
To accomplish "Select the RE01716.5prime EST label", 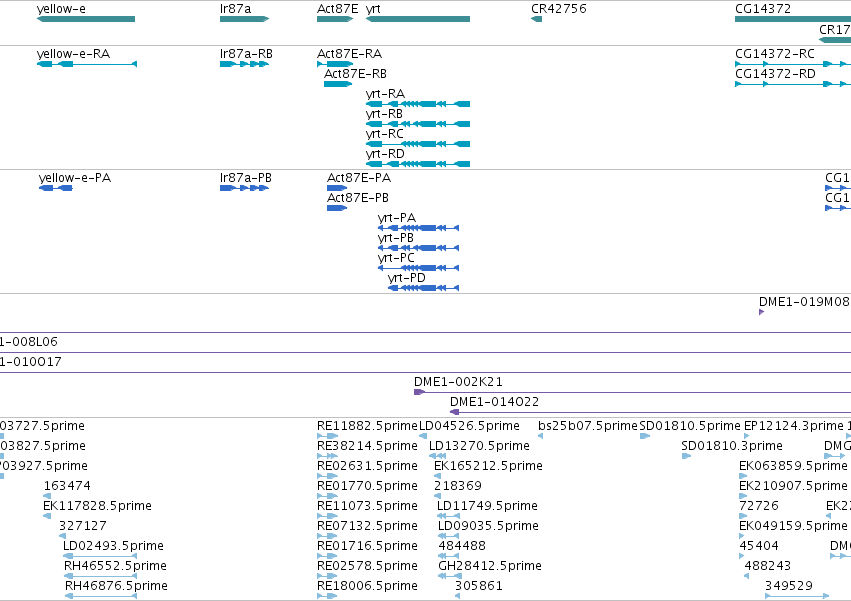I will click(367, 546).
